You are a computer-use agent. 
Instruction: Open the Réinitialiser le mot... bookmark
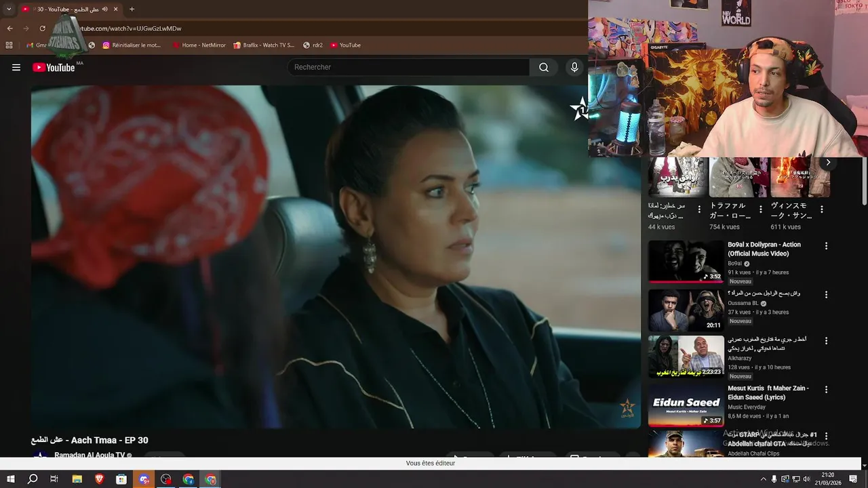[x=132, y=45]
